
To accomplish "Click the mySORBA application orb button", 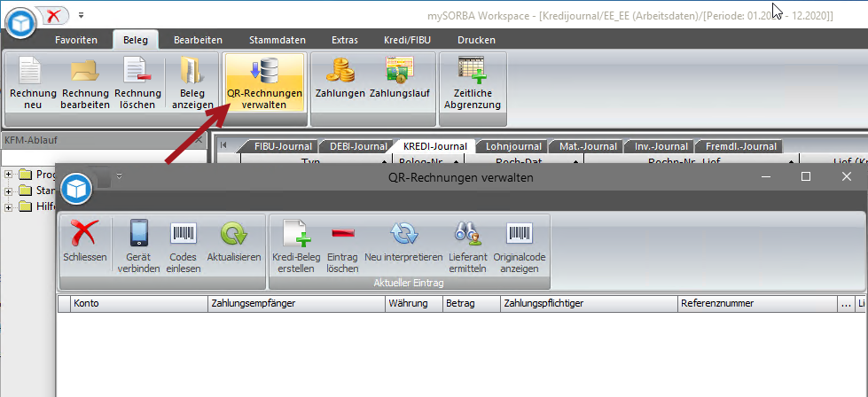I will pyautogui.click(x=21, y=22).
